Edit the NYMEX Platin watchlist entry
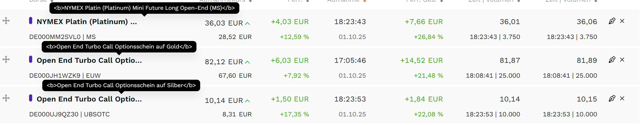This screenshot has height=125, width=644. (x=612, y=21)
